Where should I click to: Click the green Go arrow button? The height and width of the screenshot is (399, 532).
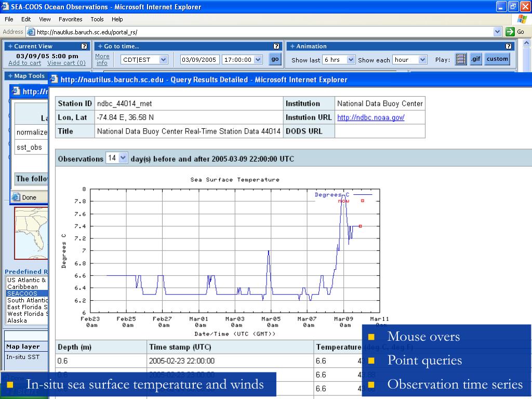coord(510,32)
